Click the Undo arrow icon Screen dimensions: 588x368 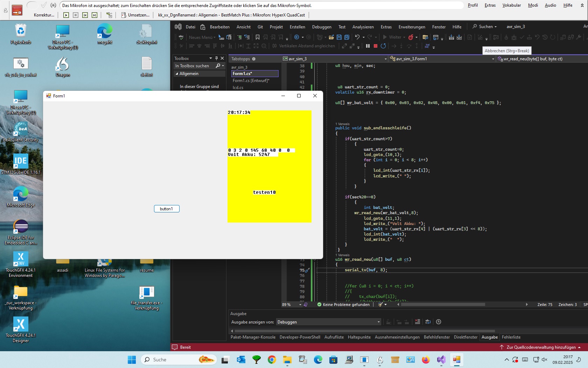357,37
